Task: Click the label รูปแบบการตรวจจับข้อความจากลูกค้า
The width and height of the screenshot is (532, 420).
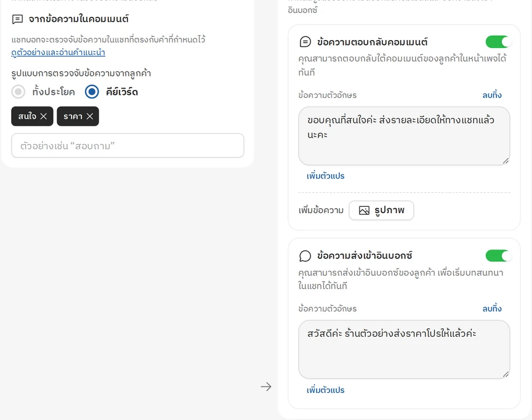Action: (x=81, y=73)
